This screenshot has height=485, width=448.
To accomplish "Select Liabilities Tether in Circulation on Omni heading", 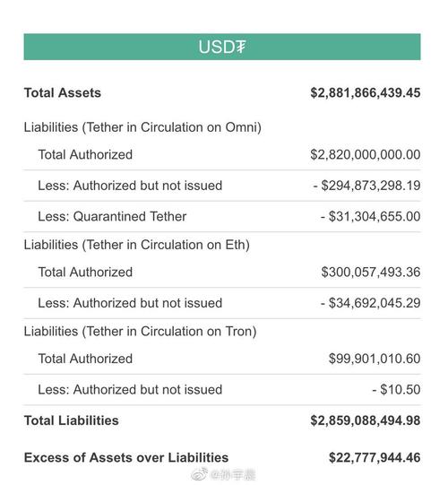I will pos(142,127).
